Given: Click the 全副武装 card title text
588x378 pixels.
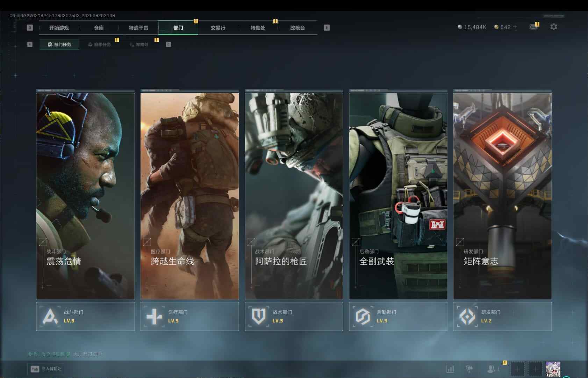Looking at the screenshot, I should (377, 261).
